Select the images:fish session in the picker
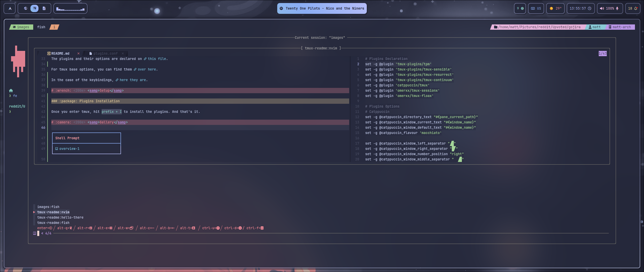The height and width of the screenshot is (272, 644). click(48, 207)
